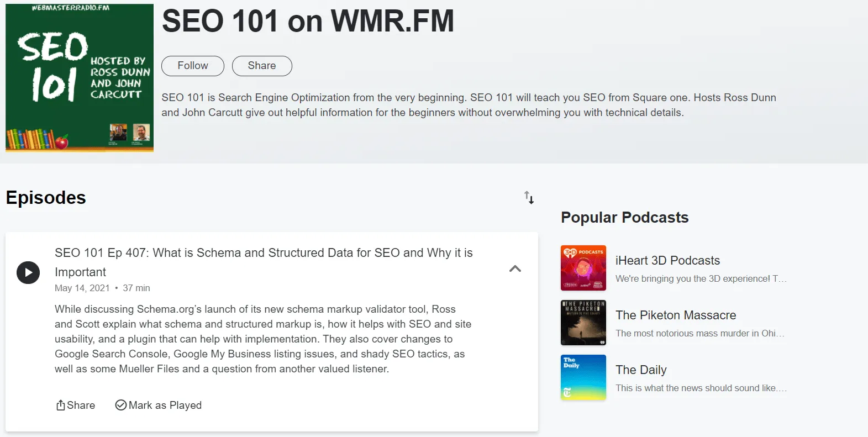Viewport: 868px width, 437px height.
Task: Select The Daily podcast title
Action: click(641, 370)
